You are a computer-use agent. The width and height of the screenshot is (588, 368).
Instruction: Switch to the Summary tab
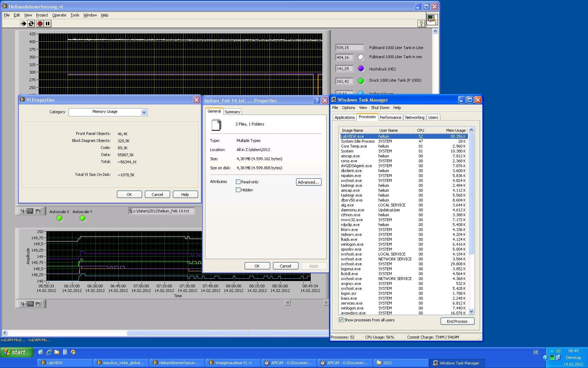point(232,112)
